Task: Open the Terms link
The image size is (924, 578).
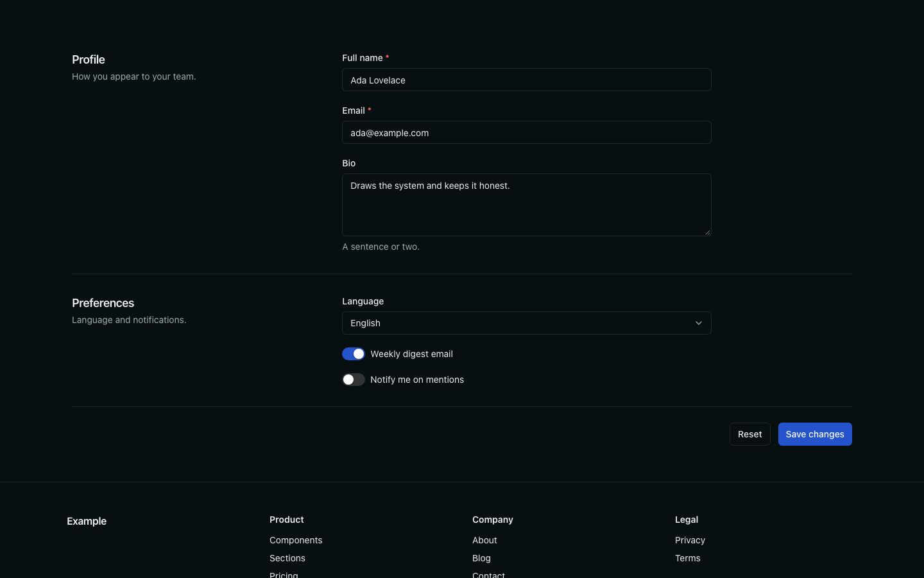Action: [x=687, y=558]
